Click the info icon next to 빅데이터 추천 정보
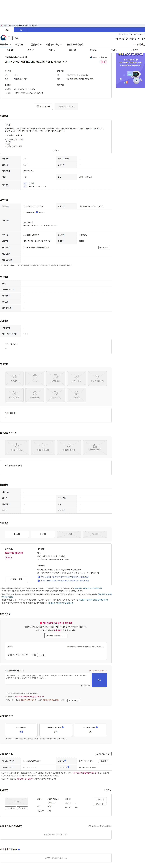Image resolution: width=145 pixels, height=868 pixels. click(x=19, y=849)
